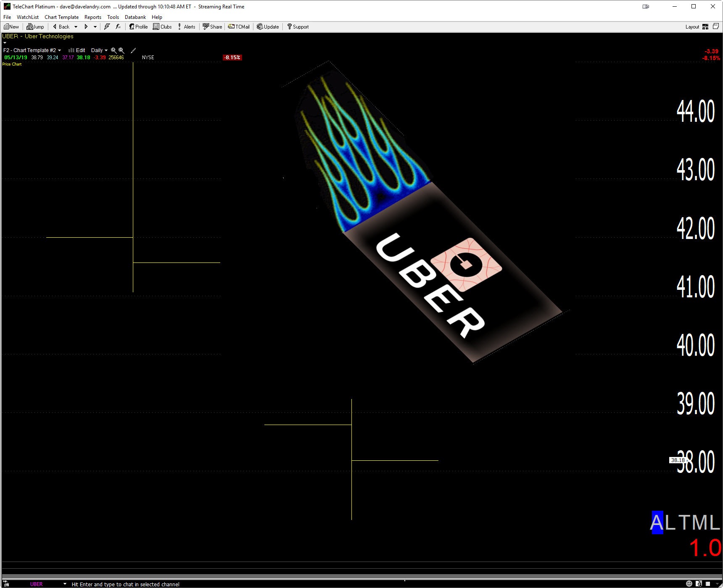Click the Layout label
Image resolution: width=723 pixels, height=588 pixels.
692,27
